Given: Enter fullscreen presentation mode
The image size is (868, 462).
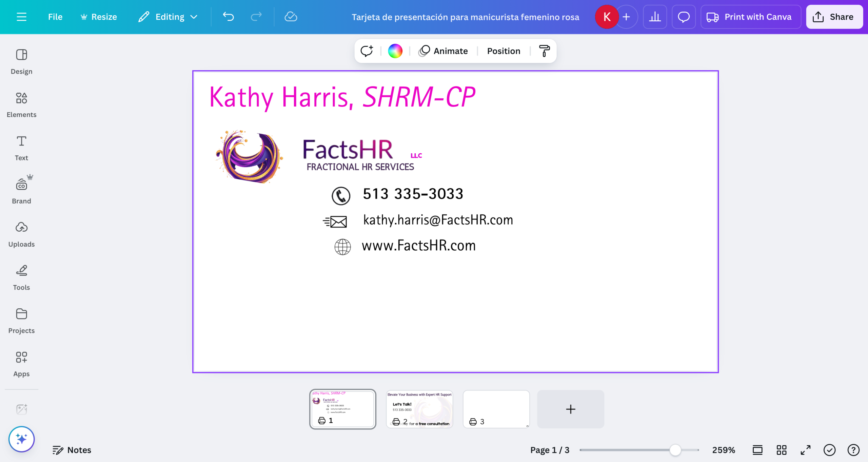Looking at the screenshot, I should (806, 450).
